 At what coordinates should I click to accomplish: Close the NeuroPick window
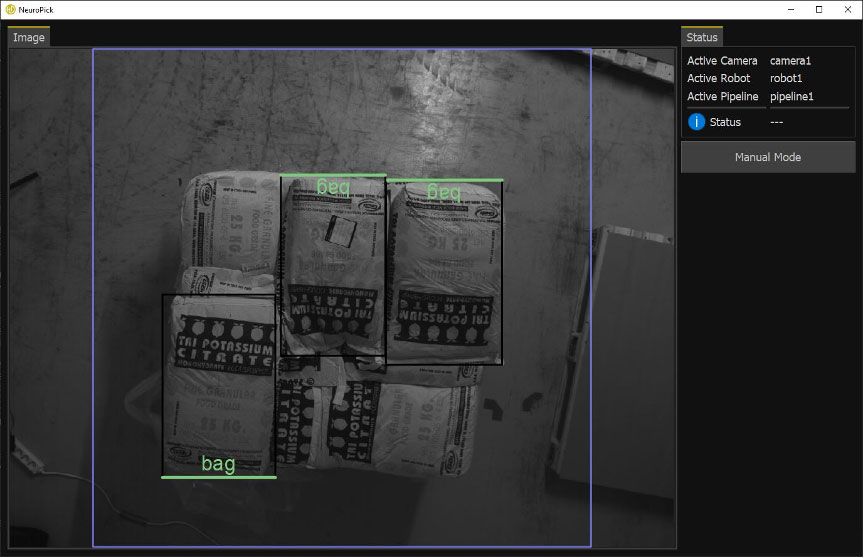[x=847, y=9]
